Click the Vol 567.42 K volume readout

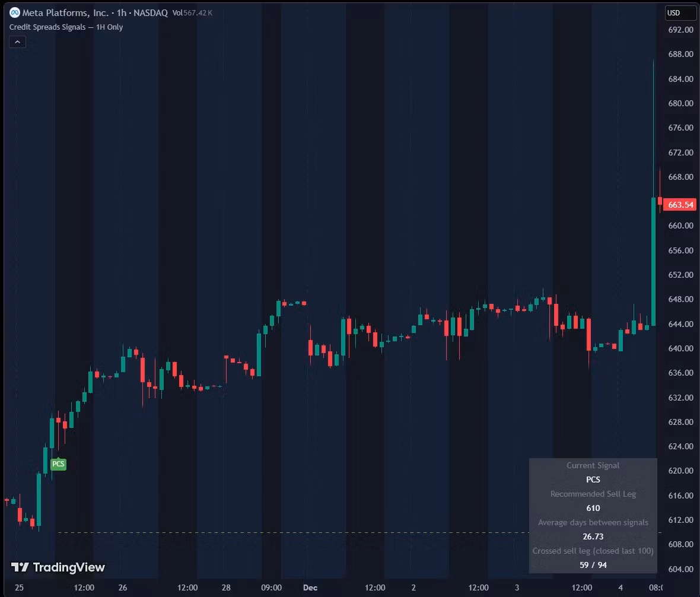[x=192, y=12]
